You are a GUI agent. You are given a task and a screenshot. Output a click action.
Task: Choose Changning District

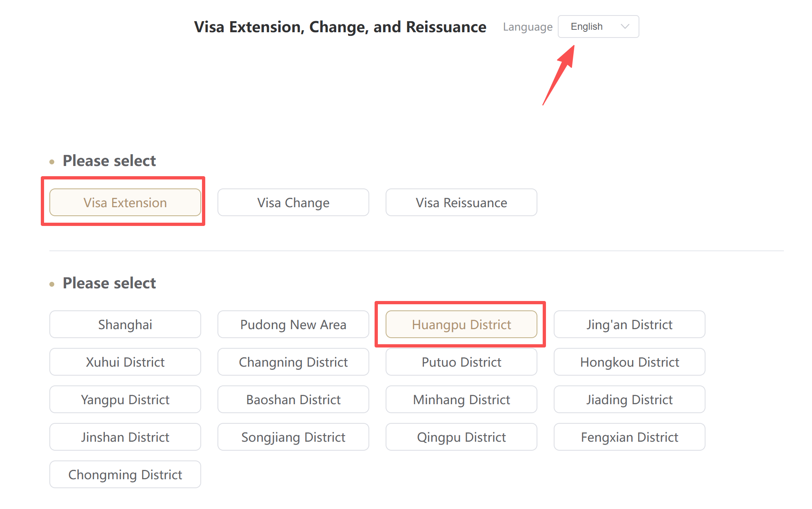(x=293, y=362)
